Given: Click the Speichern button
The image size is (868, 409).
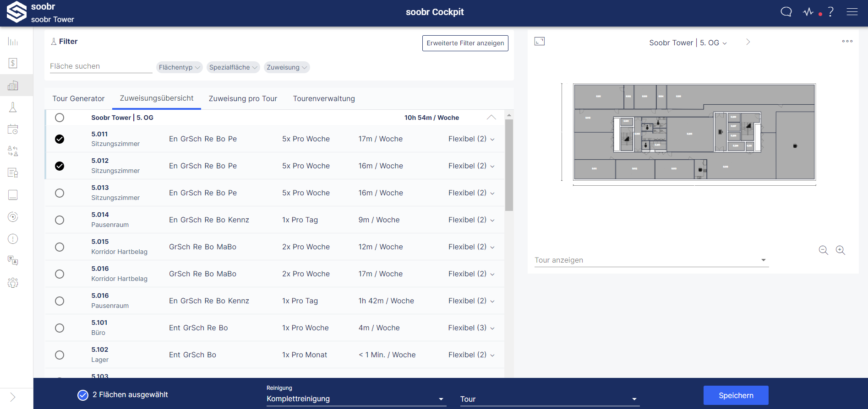Looking at the screenshot, I should coord(736,395).
